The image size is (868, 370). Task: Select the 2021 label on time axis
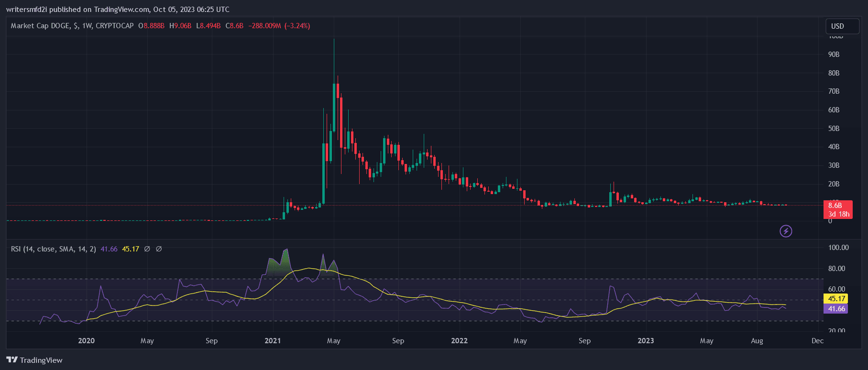pyautogui.click(x=273, y=341)
